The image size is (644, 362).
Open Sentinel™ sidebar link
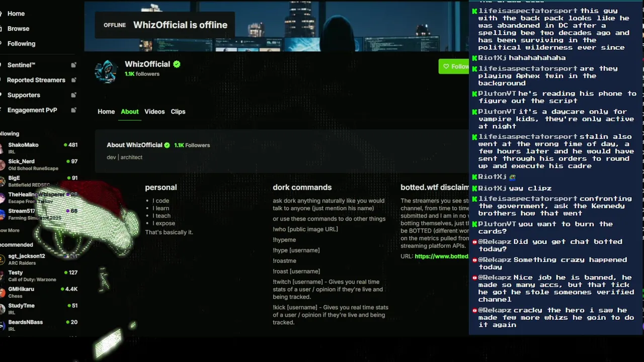[x=21, y=65]
